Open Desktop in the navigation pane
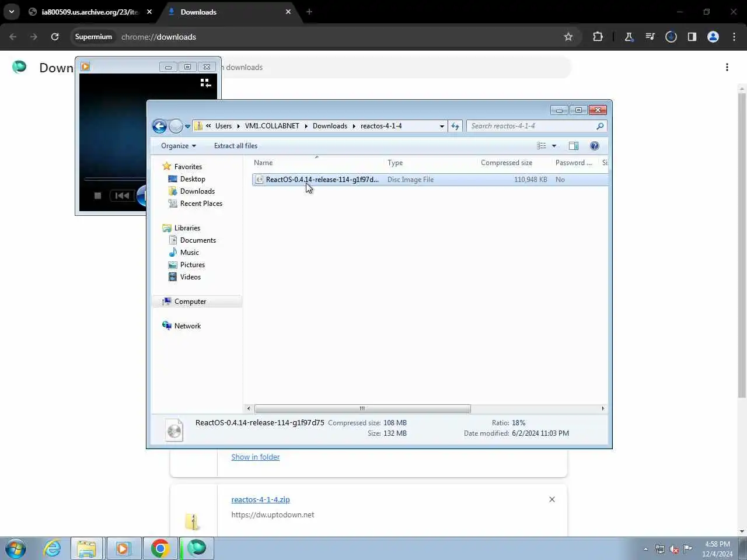Viewport: 747px width, 560px height. click(x=193, y=179)
